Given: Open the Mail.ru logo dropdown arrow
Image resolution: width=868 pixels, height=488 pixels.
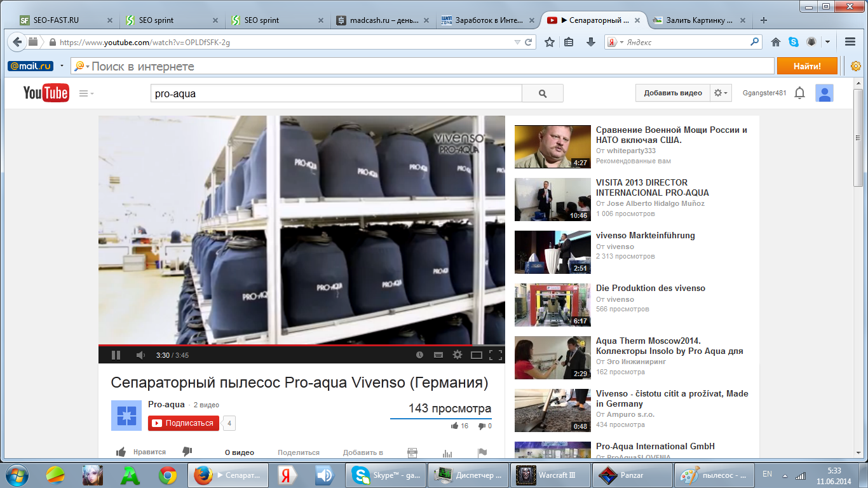Looking at the screenshot, I should click(x=62, y=66).
